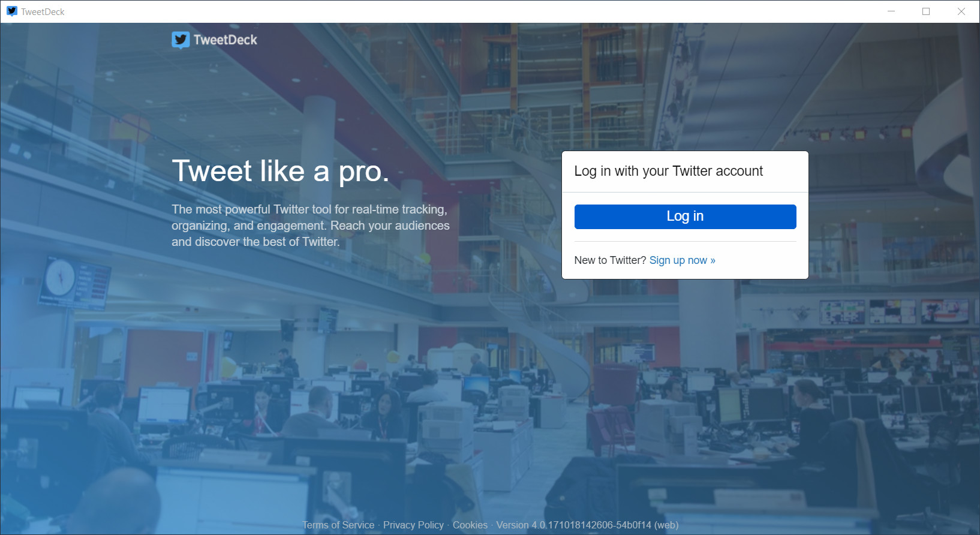Click the TweetDeck title bar app icon
Viewport: 980px width, 535px height.
point(12,11)
